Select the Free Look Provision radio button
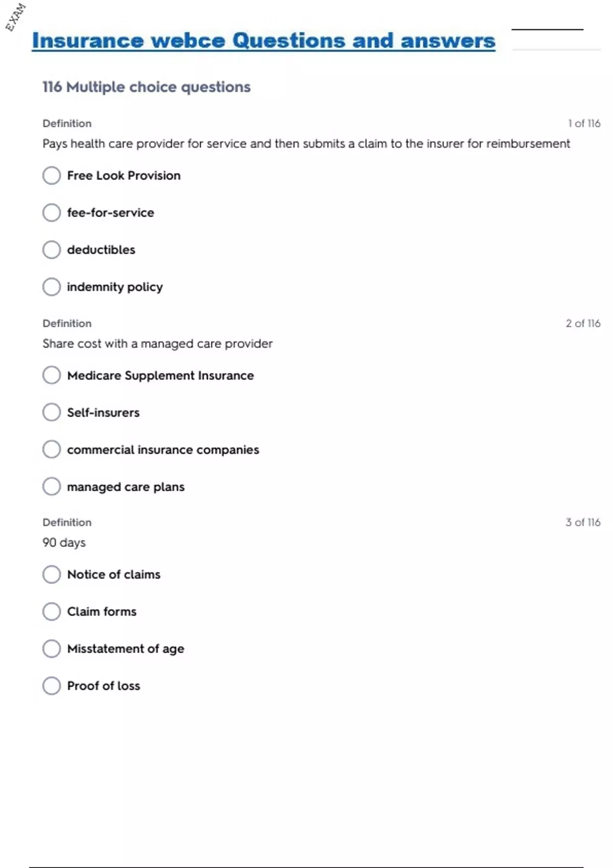This screenshot has width=613, height=868. tap(52, 176)
